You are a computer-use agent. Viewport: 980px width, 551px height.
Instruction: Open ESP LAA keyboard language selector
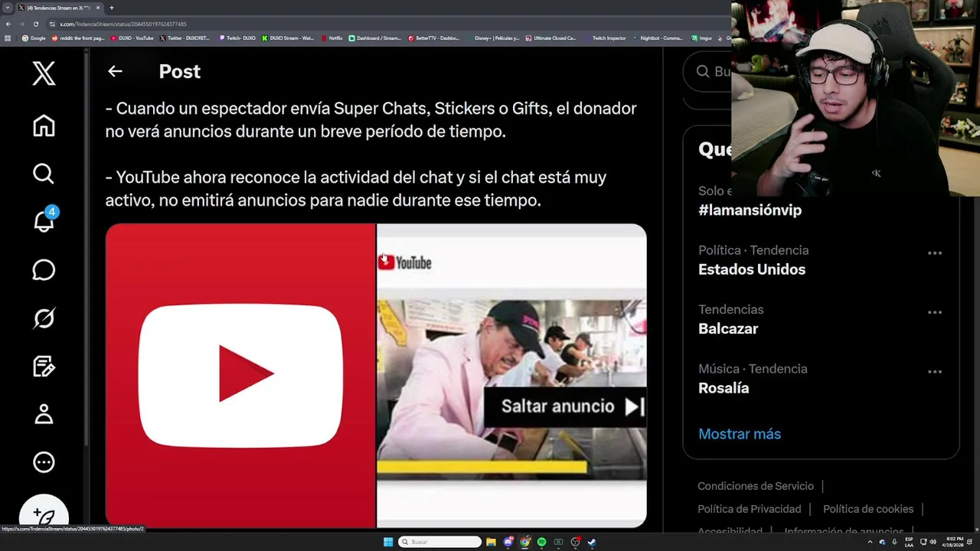click(x=909, y=542)
